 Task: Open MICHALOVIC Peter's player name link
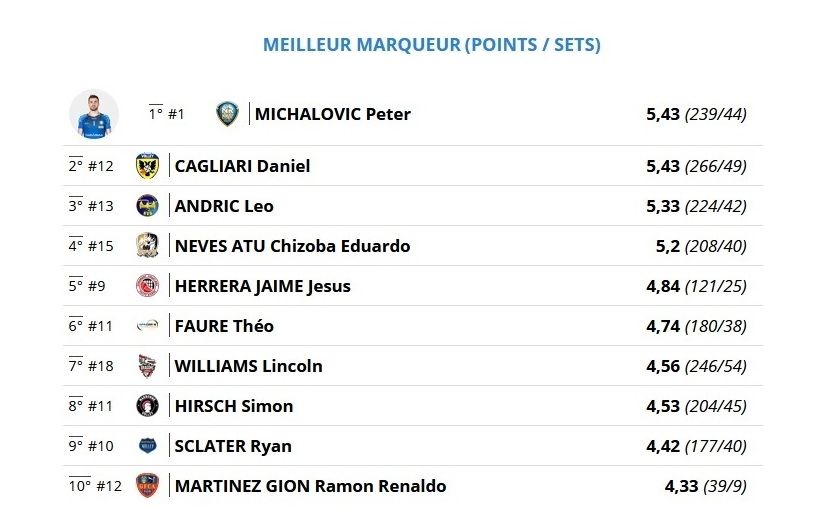332,114
